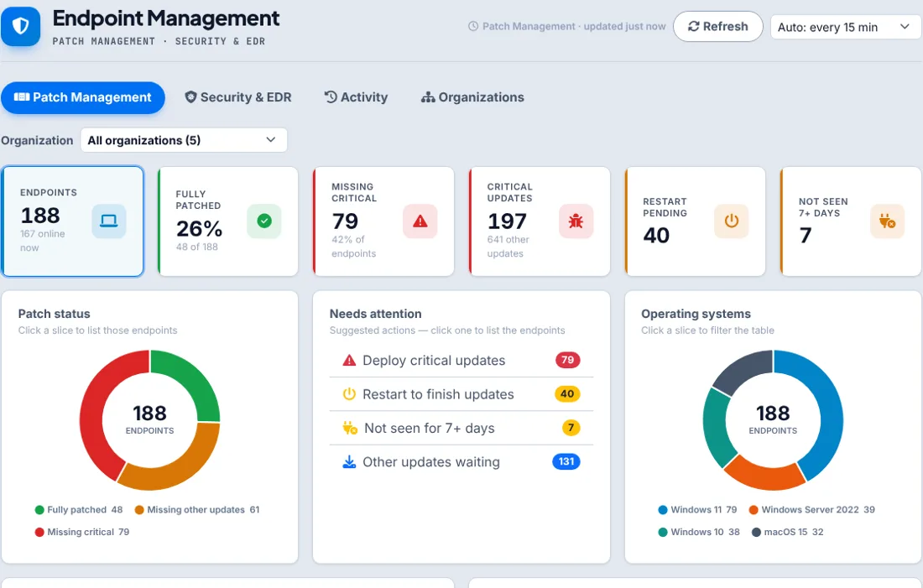Click the "641 other updates" text
The height and width of the screenshot is (588, 923).
[x=508, y=247]
